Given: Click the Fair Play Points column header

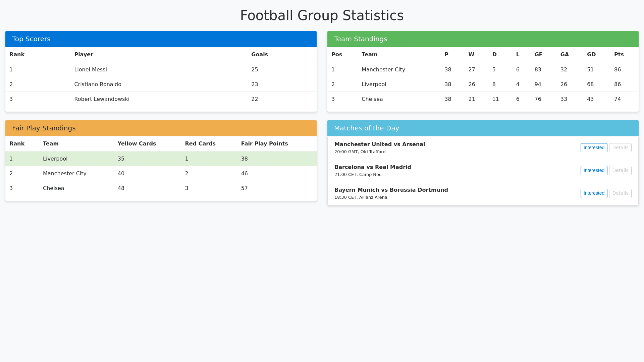Looking at the screenshot, I should tap(264, 144).
